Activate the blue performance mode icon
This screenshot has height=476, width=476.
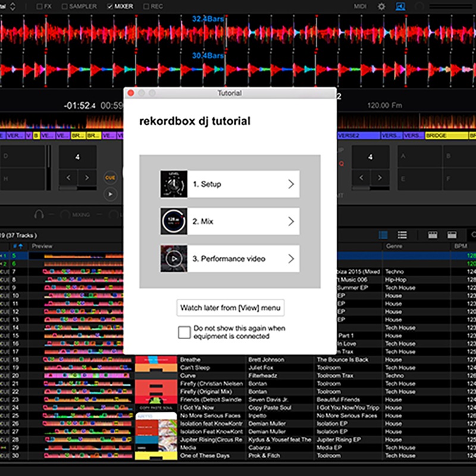coord(400,7)
